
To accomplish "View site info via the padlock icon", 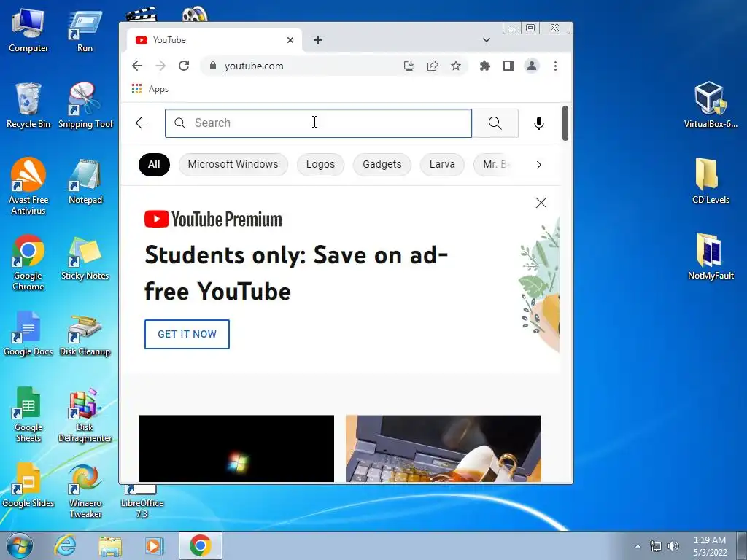I will [x=213, y=66].
